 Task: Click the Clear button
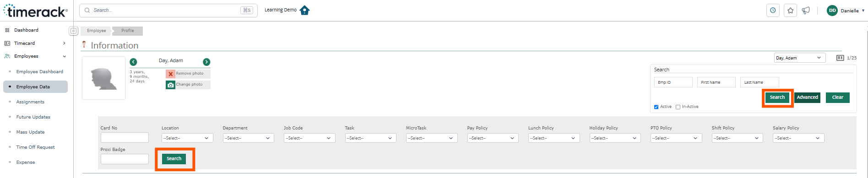(x=838, y=97)
